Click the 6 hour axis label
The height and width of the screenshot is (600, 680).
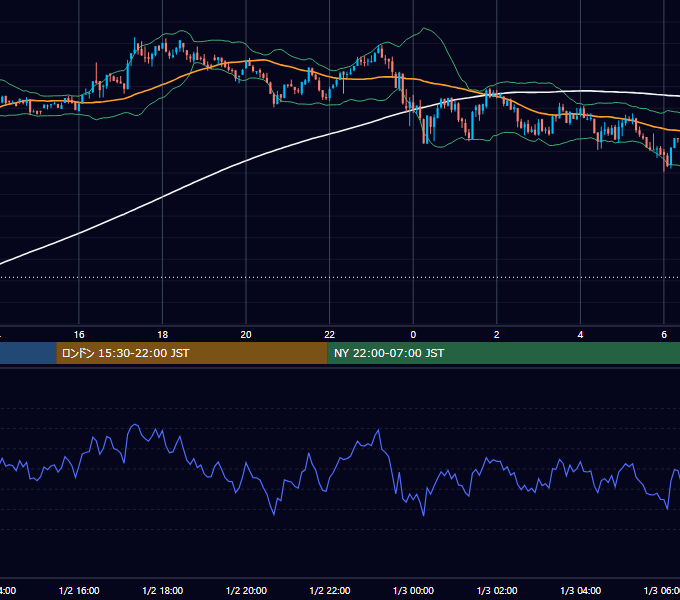(x=664, y=335)
